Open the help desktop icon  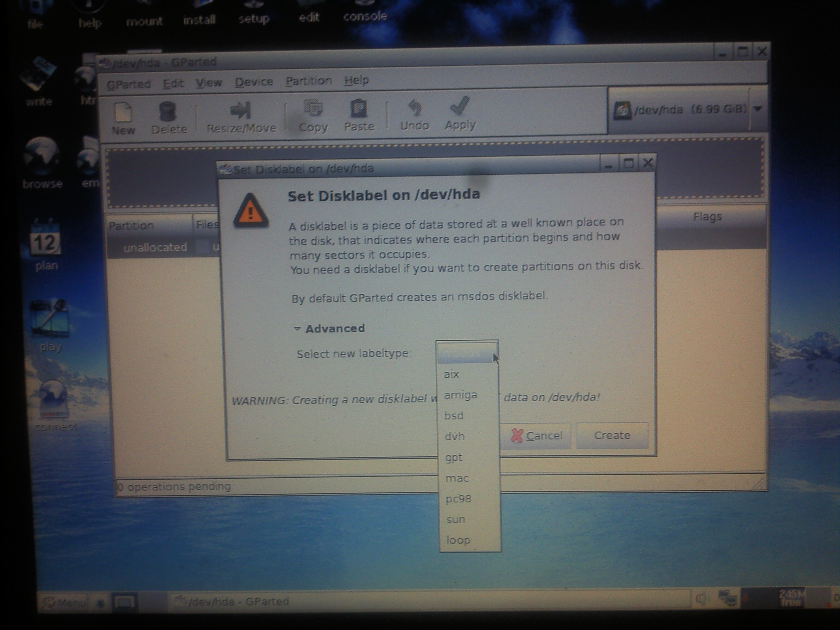(90, 15)
